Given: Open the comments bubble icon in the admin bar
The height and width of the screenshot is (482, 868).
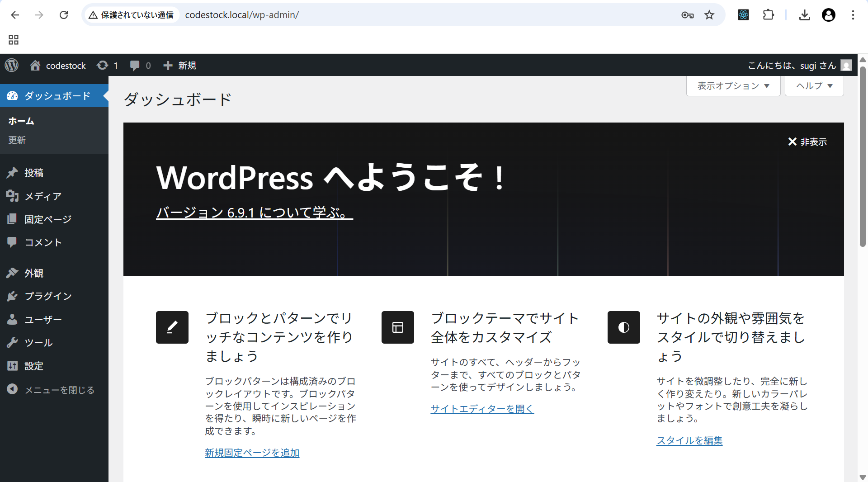Looking at the screenshot, I should pyautogui.click(x=135, y=65).
